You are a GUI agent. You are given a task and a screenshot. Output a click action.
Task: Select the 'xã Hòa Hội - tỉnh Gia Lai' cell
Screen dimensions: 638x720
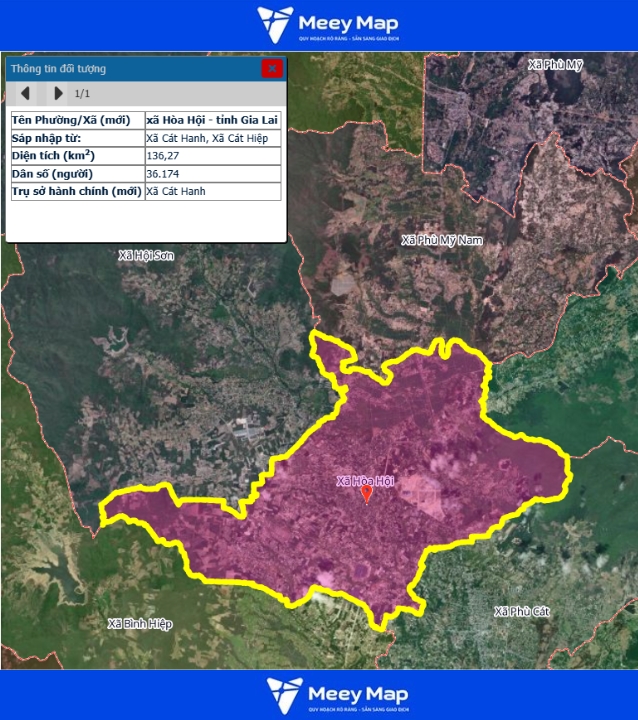click(212, 120)
